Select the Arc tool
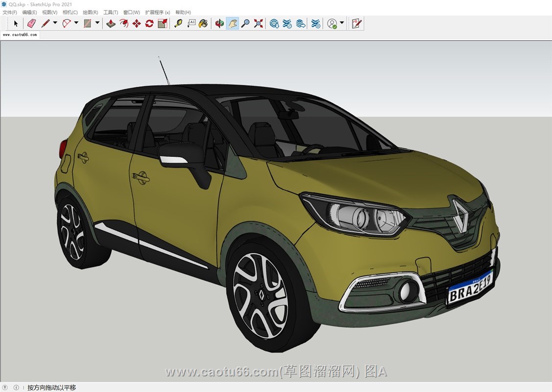 click(66, 24)
